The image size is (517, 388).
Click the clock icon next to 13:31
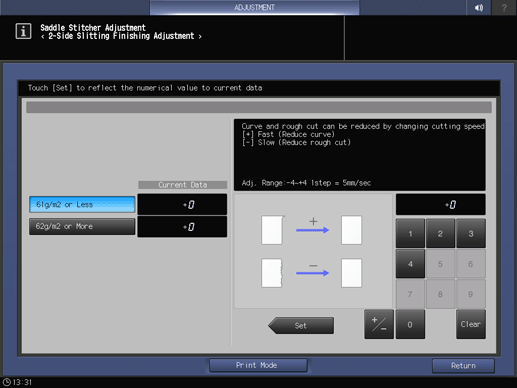coord(7,382)
